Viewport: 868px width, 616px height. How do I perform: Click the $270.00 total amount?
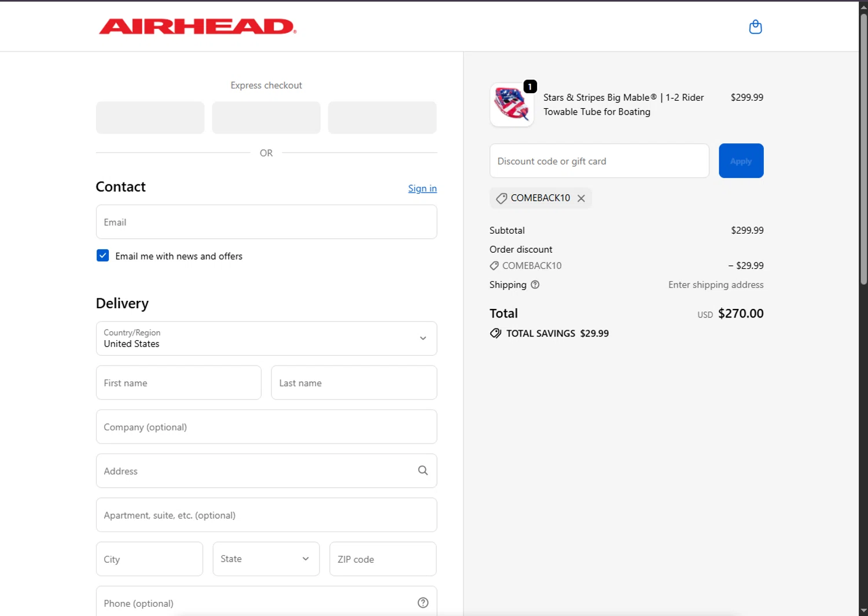pos(741,313)
